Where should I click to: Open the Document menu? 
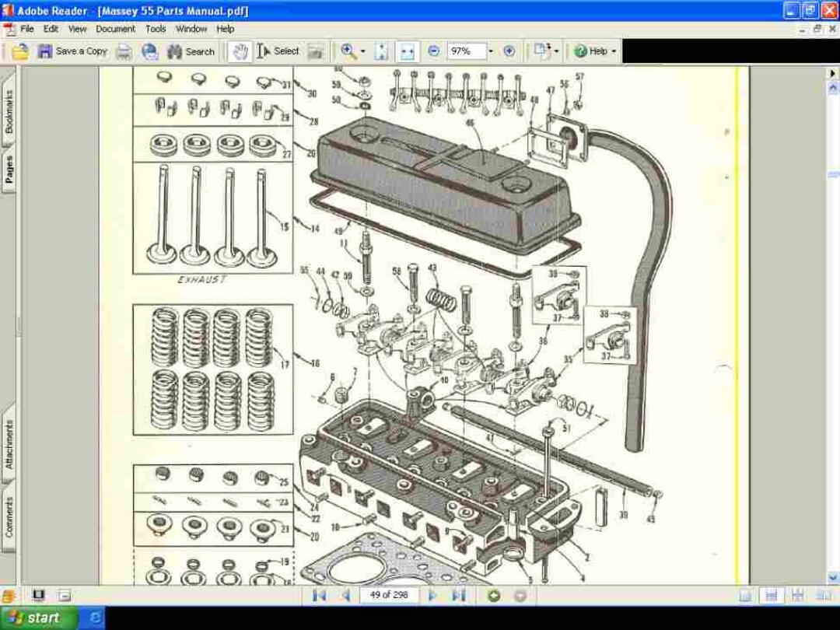point(115,29)
